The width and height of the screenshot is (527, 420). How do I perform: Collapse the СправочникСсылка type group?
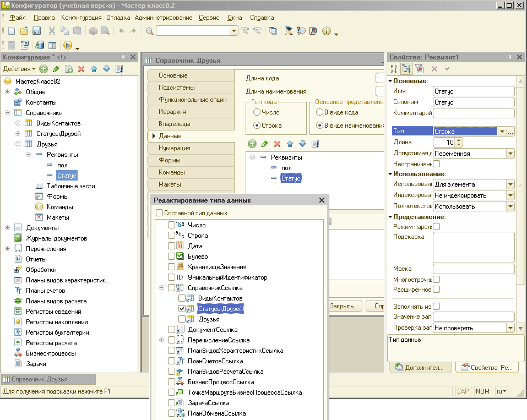pyautogui.click(x=162, y=288)
